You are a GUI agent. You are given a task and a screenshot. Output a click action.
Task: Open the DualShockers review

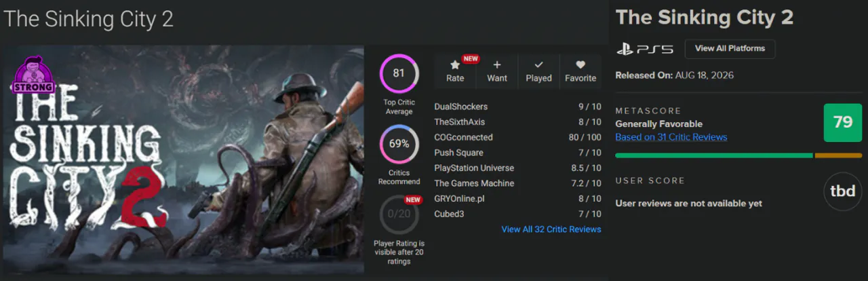460,107
